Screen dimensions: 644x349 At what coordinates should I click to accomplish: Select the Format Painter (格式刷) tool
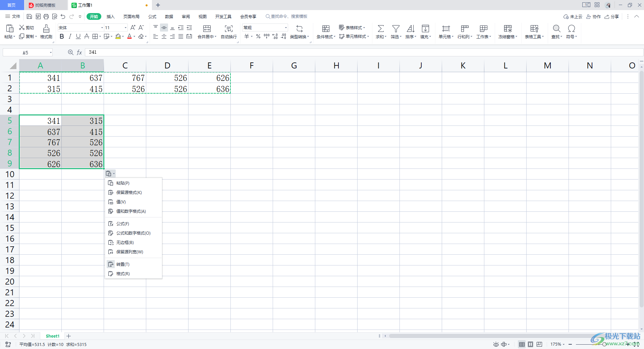pos(46,32)
